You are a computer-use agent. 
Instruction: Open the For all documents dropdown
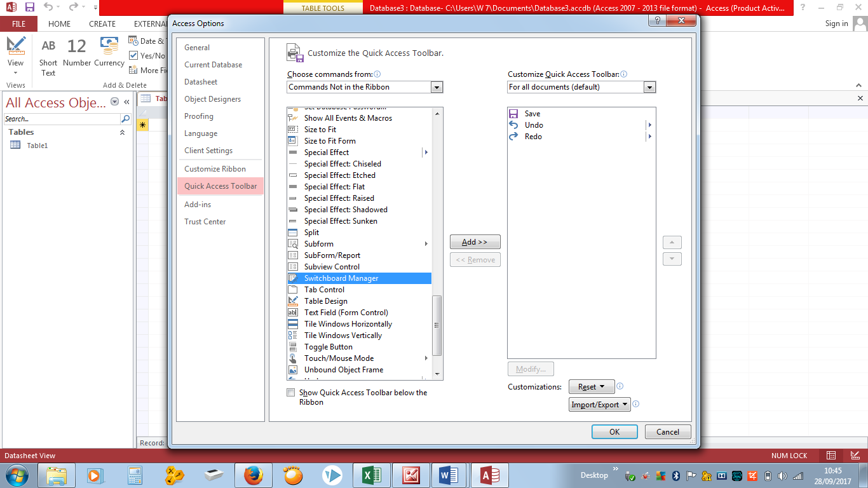[649, 87]
